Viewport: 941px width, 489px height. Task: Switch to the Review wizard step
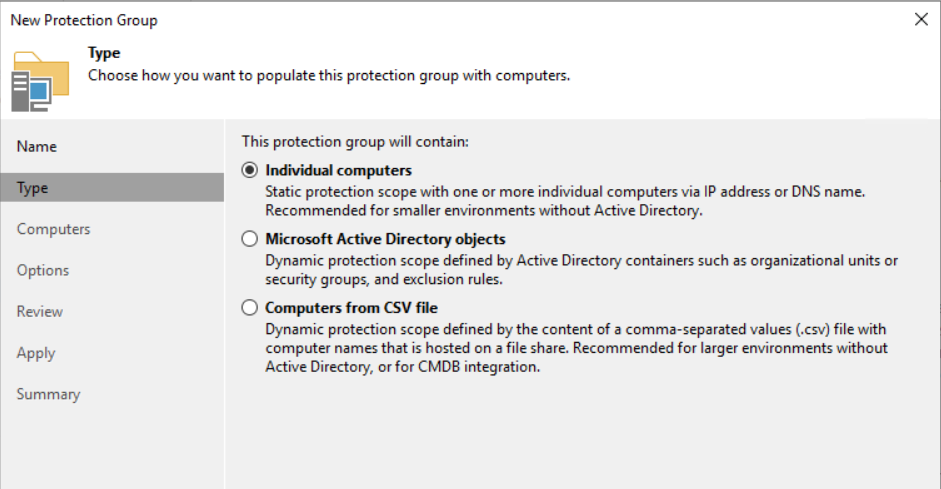40,312
